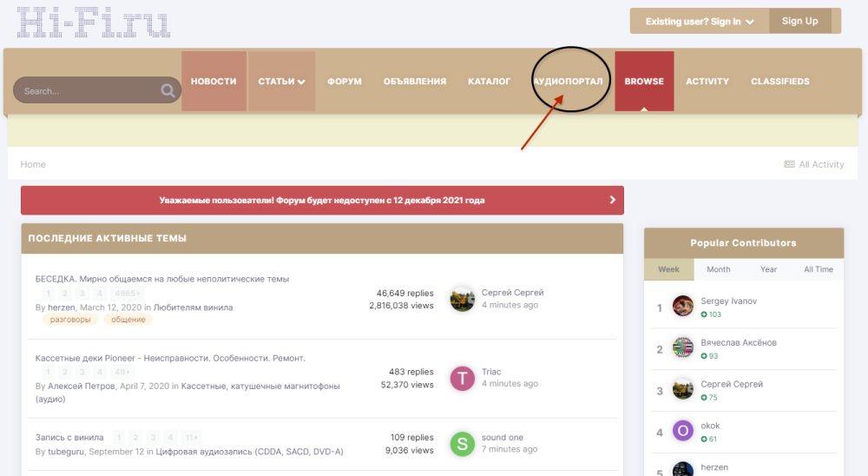The width and height of the screenshot is (868, 476).
Task: Switch to Month contributors tab
Action: click(x=718, y=269)
